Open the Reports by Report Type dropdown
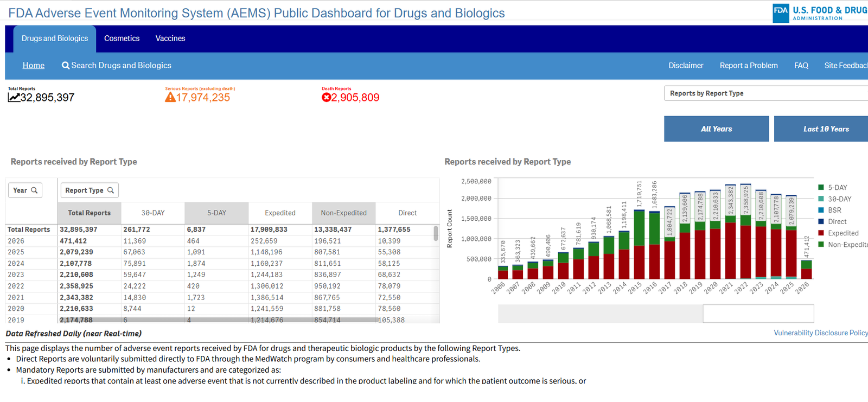This screenshot has height=402, width=868. [x=765, y=93]
